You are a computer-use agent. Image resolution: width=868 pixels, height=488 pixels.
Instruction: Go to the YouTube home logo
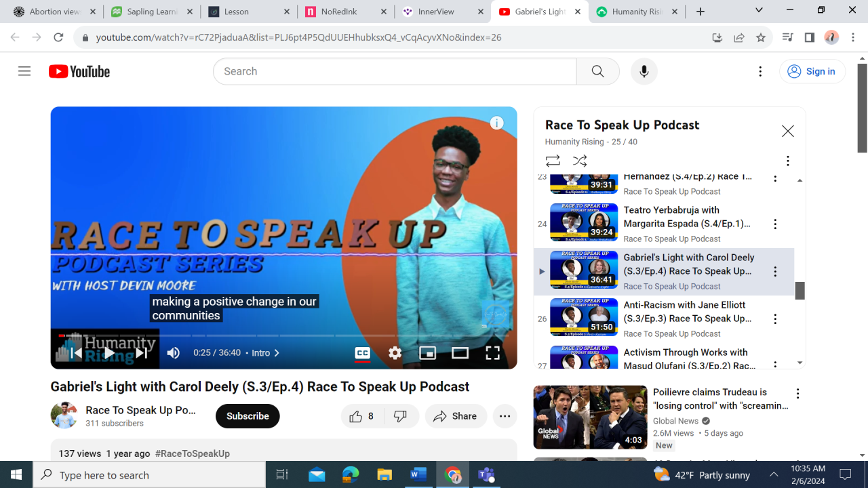pyautogui.click(x=79, y=71)
